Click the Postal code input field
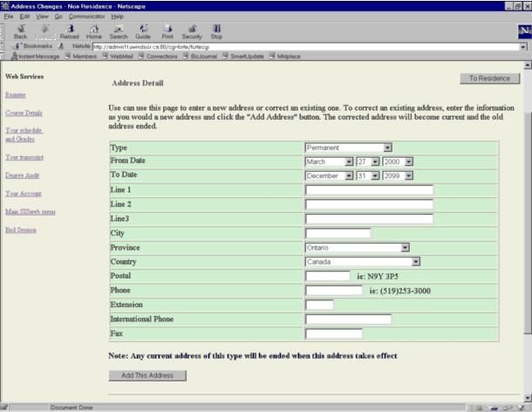 (x=328, y=276)
